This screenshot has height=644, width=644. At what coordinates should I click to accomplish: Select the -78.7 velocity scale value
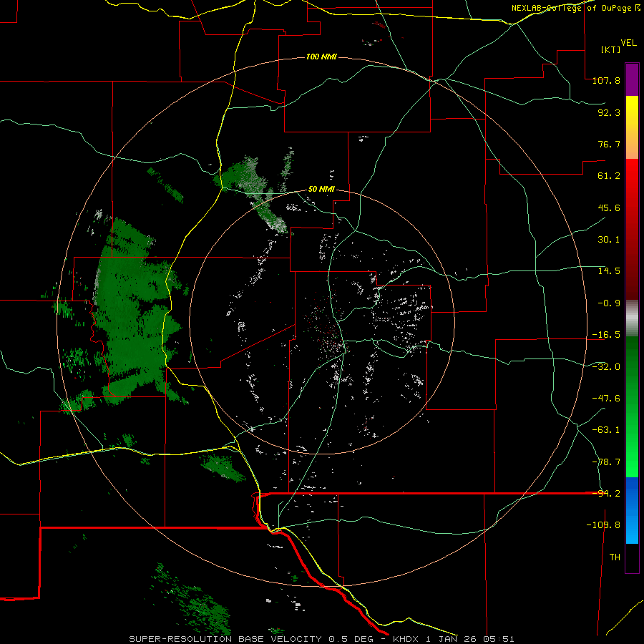(606, 462)
